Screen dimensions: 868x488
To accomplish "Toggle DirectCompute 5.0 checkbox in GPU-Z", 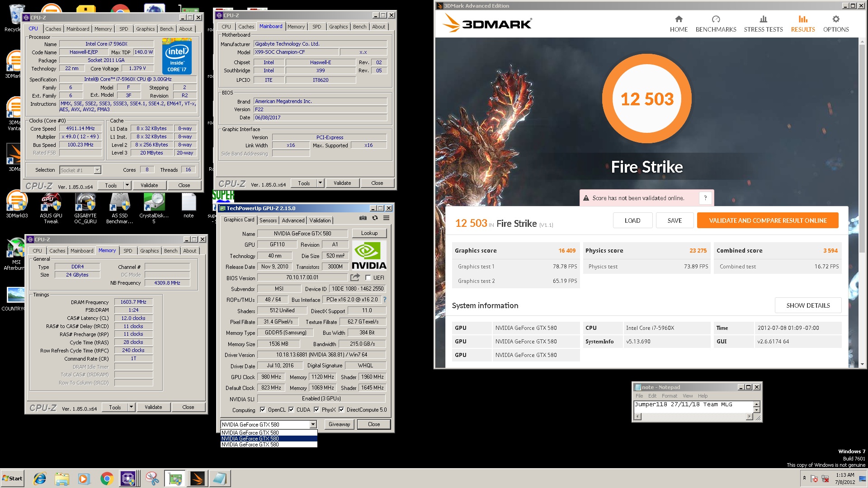I will pos(341,410).
